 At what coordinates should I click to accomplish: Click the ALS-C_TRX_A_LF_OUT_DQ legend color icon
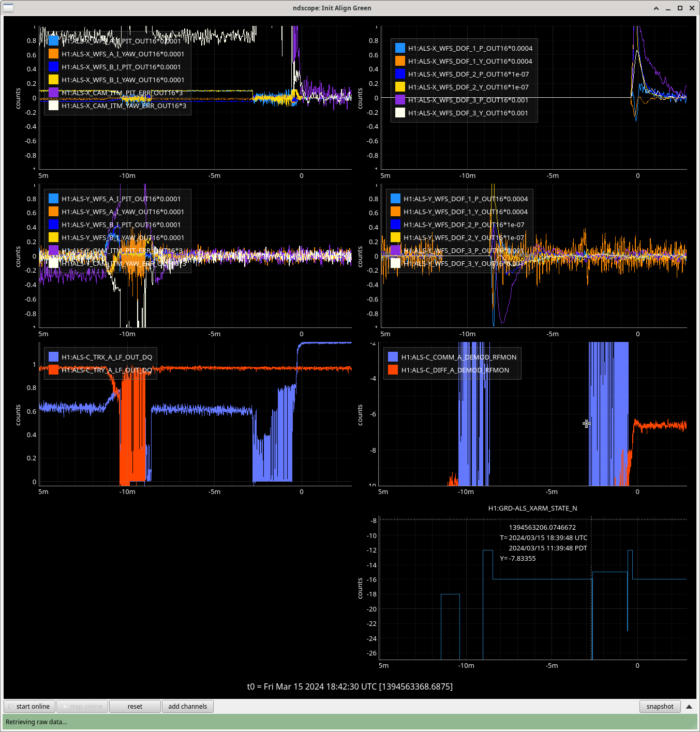53,357
